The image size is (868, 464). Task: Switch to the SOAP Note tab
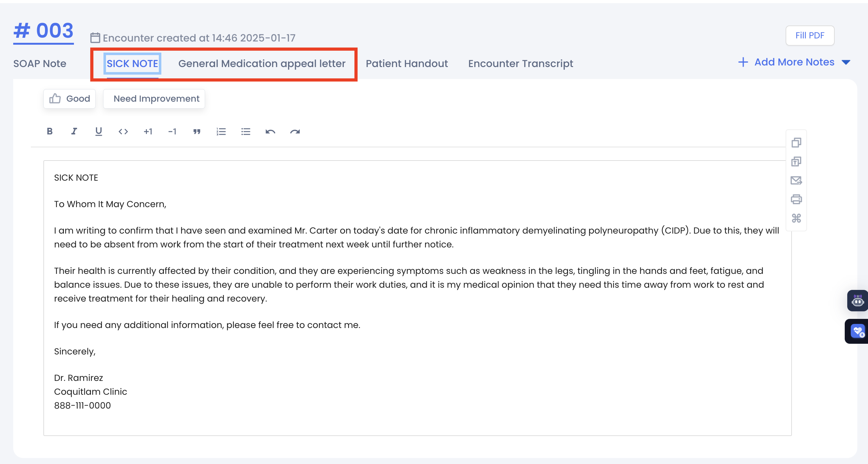pyautogui.click(x=40, y=63)
